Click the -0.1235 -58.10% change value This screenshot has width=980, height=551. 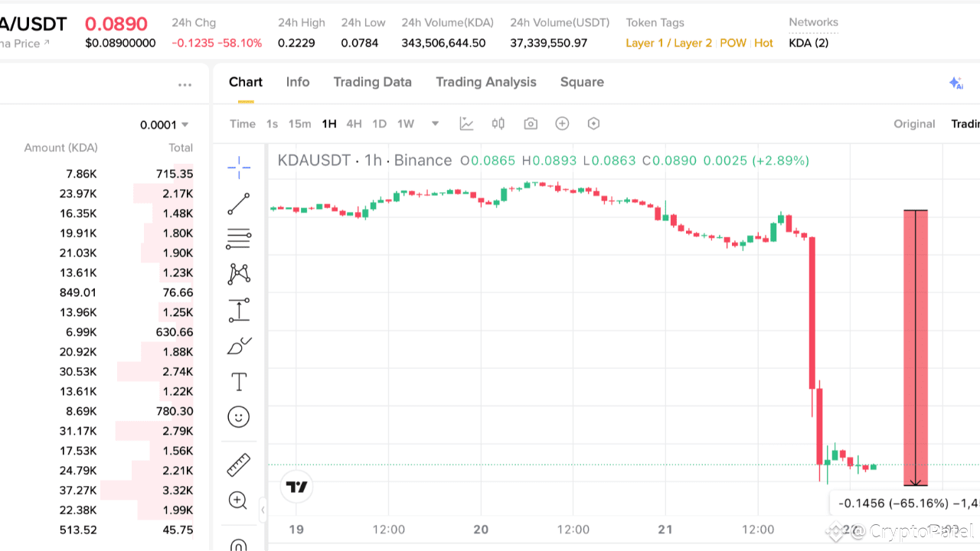point(217,43)
